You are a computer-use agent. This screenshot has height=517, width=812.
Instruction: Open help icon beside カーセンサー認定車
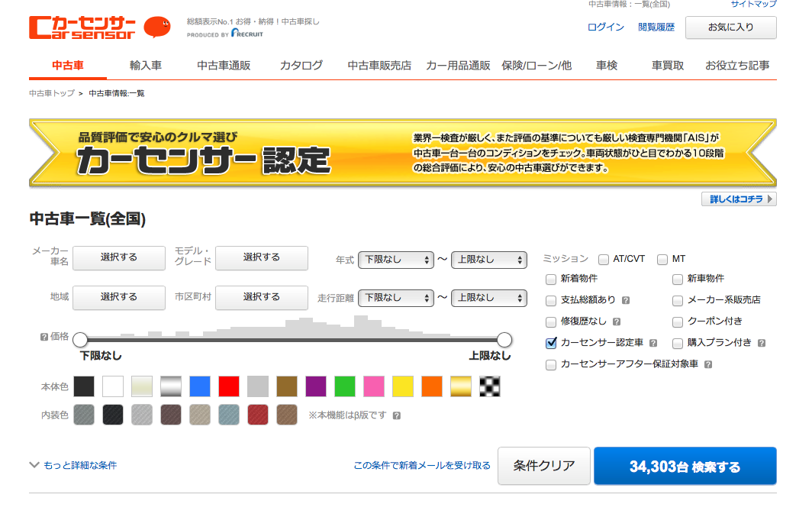pyautogui.click(x=653, y=343)
